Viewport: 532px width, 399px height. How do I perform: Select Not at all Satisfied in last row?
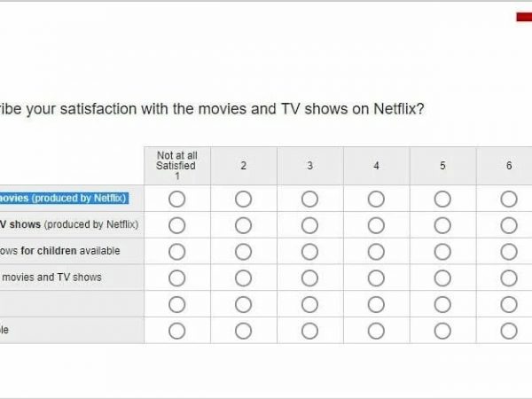pyautogui.click(x=176, y=331)
